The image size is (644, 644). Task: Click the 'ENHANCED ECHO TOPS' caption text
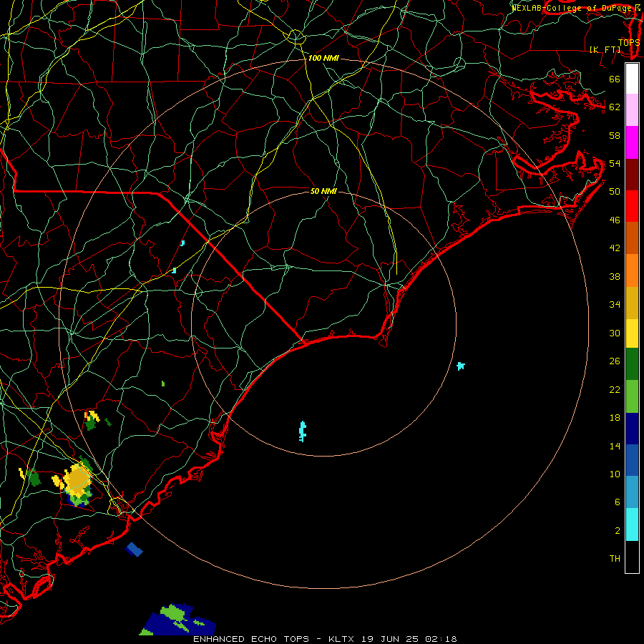251,639
